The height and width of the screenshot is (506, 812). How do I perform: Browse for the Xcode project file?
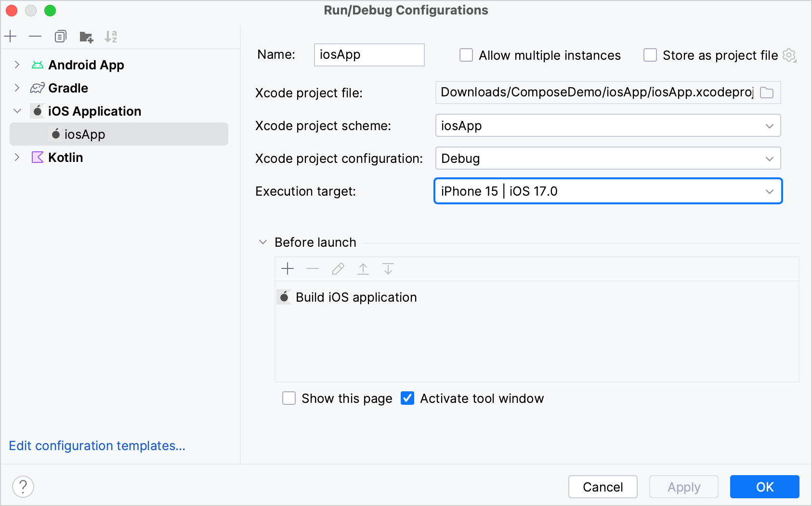tap(767, 93)
